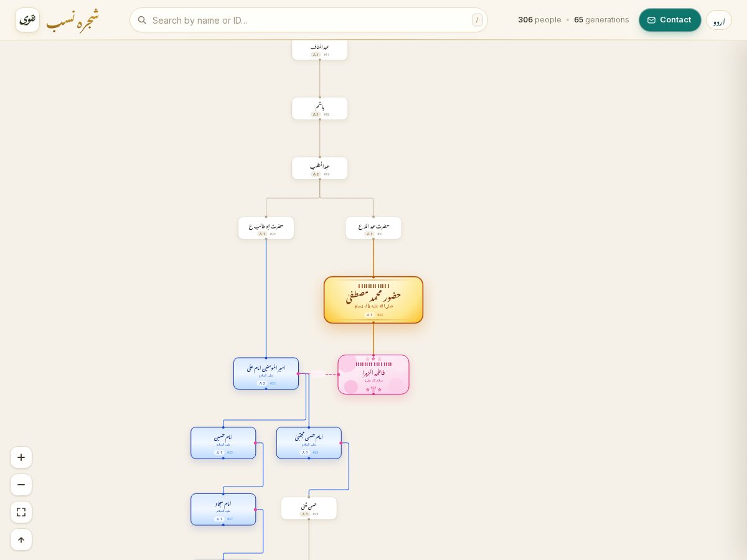
Task: Click the magnifier icon in the search bar
Action: [x=142, y=20]
